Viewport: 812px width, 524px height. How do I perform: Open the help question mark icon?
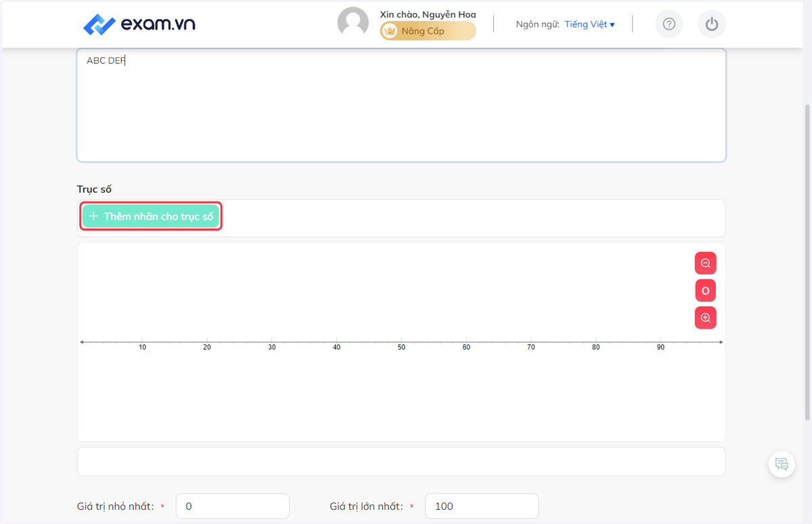669,24
